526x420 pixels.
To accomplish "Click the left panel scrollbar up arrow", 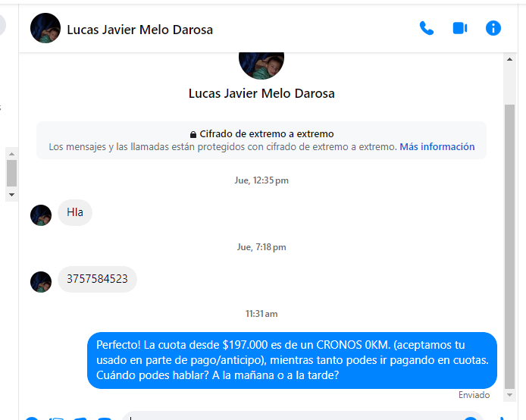I will tap(11, 154).
